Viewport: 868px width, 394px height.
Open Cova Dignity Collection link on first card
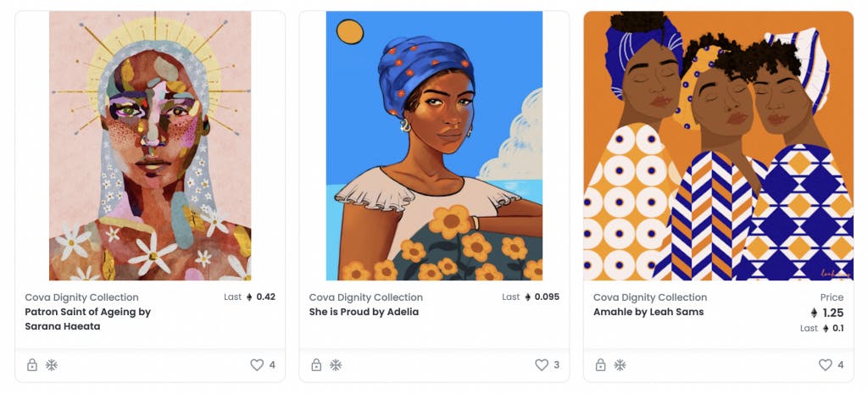(81, 297)
